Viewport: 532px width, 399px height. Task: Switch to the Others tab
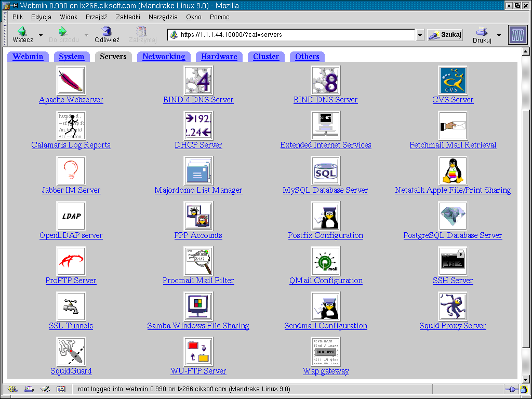pos(307,57)
